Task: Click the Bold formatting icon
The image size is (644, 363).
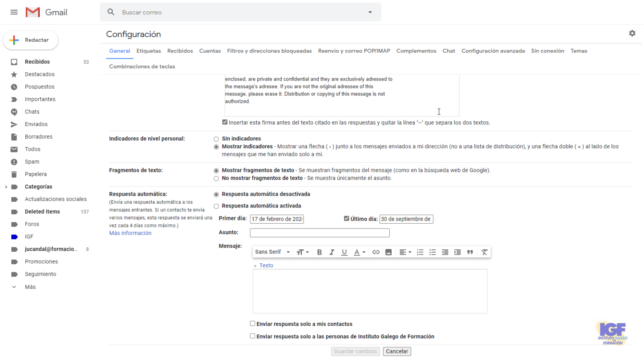Action: [319, 252]
